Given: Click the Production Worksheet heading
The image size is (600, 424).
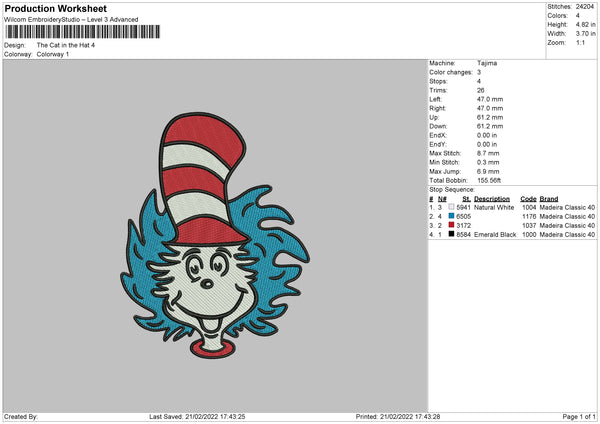Looking at the screenshot, I should tap(55, 9).
